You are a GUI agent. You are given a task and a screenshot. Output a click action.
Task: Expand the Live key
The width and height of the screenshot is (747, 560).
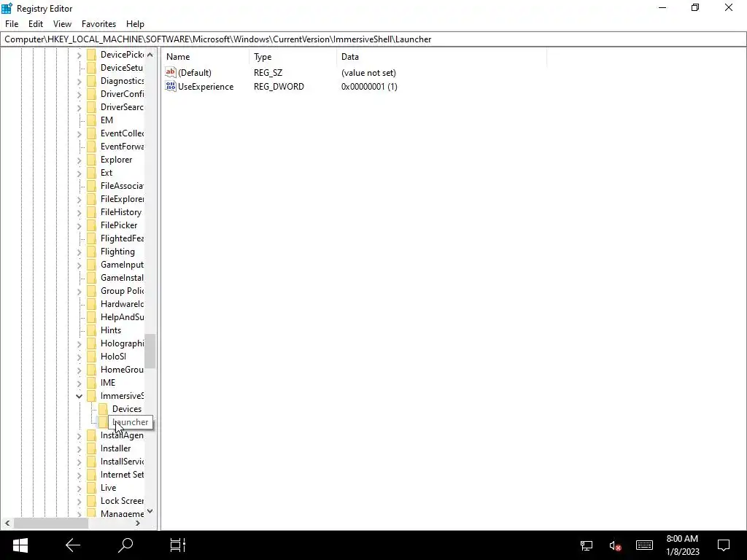point(79,488)
